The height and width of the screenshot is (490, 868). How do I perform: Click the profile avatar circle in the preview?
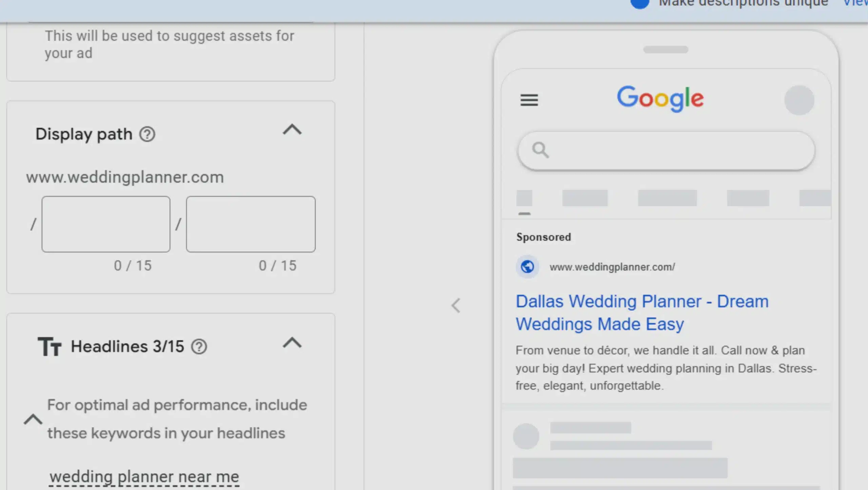click(x=799, y=100)
